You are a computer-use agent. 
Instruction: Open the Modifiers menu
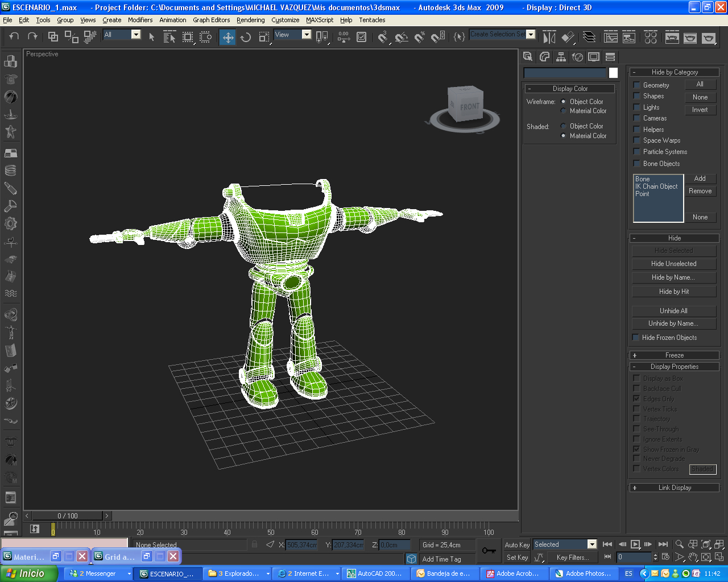tap(140, 20)
